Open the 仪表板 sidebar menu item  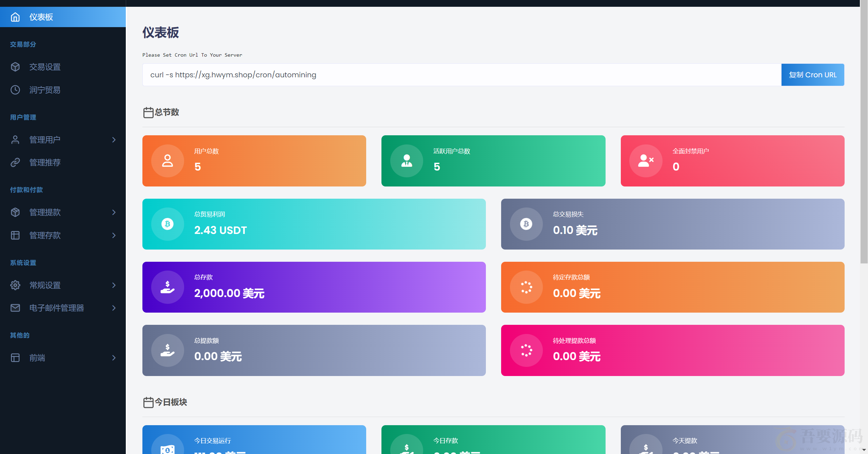point(63,17)
